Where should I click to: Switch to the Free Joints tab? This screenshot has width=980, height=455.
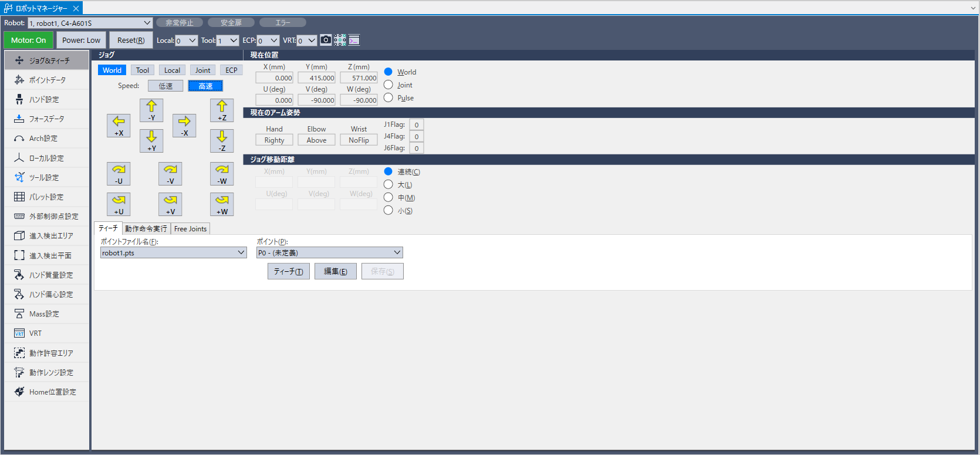click(190, 229)
